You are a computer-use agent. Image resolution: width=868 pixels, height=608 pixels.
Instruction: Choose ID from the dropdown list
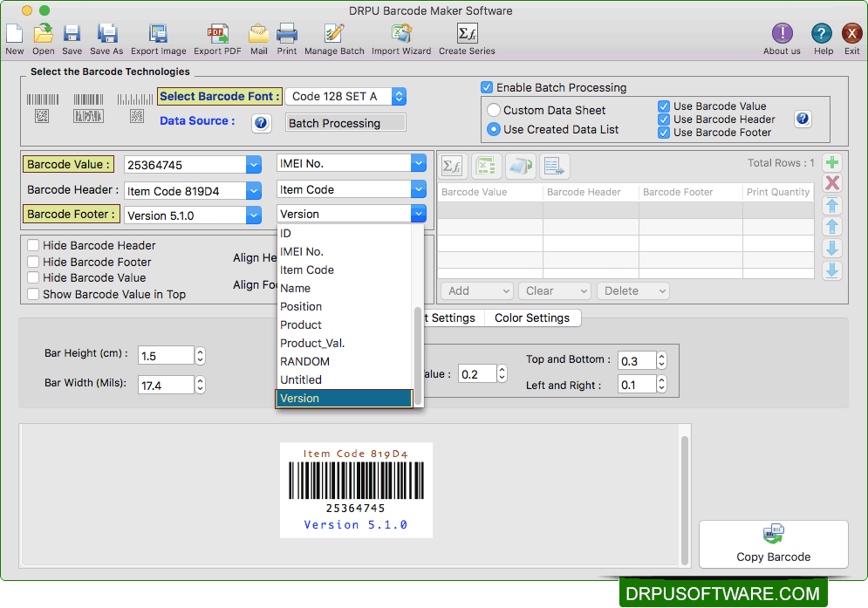(x=345, y=233)
